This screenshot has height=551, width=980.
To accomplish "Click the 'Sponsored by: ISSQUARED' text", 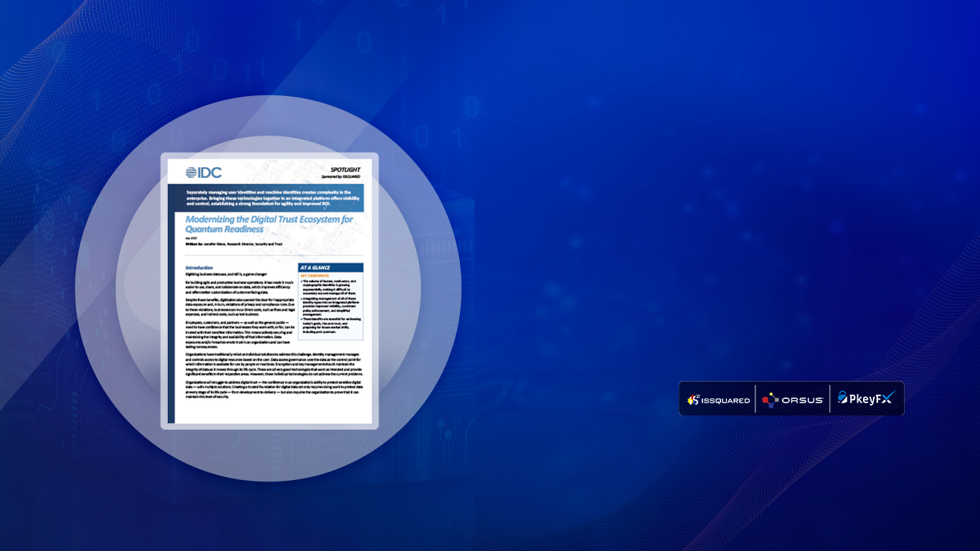I will 341,176.
